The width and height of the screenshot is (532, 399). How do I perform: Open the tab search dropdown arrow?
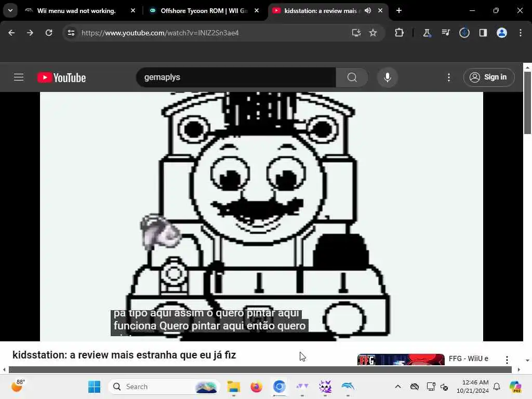(x=10, y=10)
